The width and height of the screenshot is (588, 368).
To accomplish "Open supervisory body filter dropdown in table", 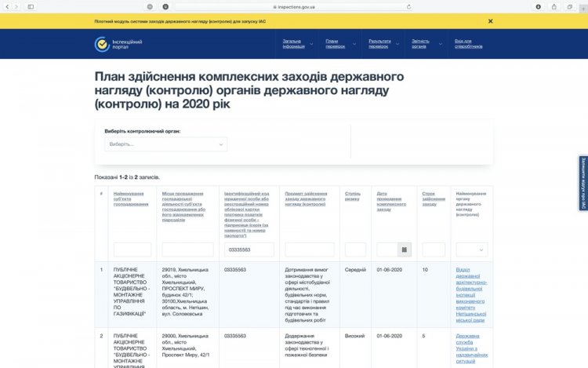I will (x=472, y=250).
